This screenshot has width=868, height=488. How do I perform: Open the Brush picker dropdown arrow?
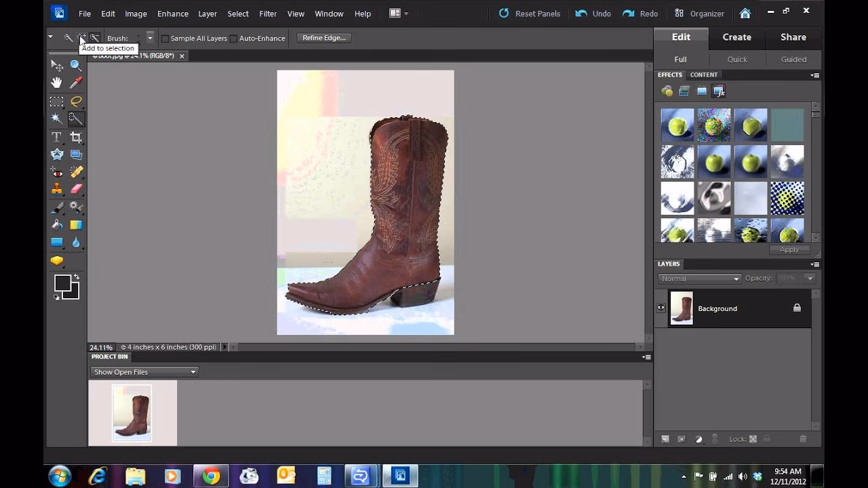(150, 38)
